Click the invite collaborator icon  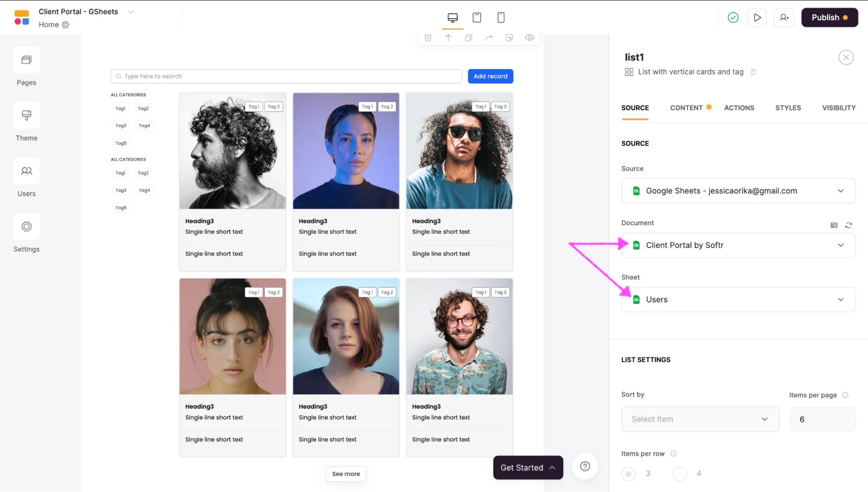click(x=784, y=17)
